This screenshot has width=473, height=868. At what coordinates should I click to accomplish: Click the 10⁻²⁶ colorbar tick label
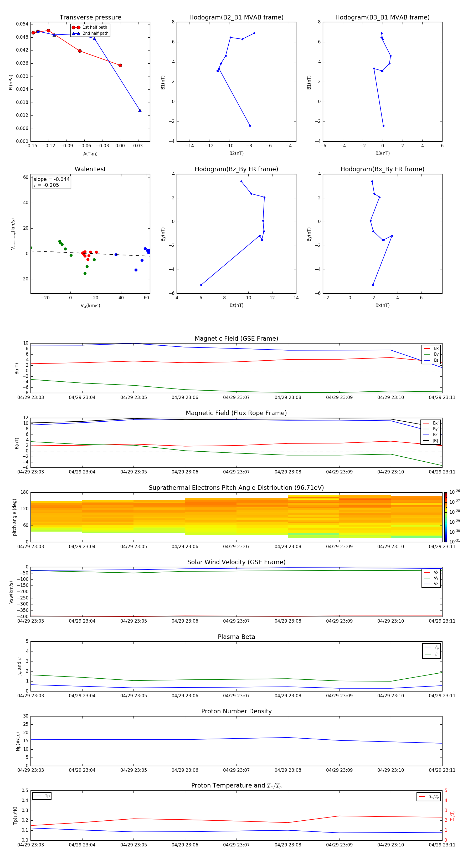455,492
